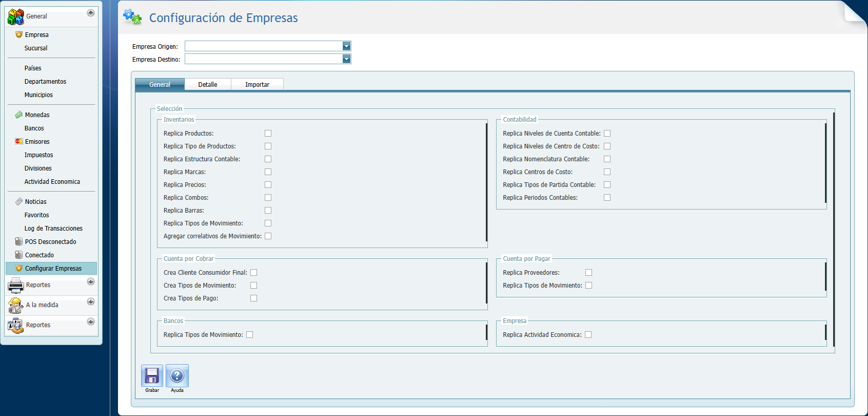Click the Noticias tag icon
This screenshot has height=416, width=868.
19,201
